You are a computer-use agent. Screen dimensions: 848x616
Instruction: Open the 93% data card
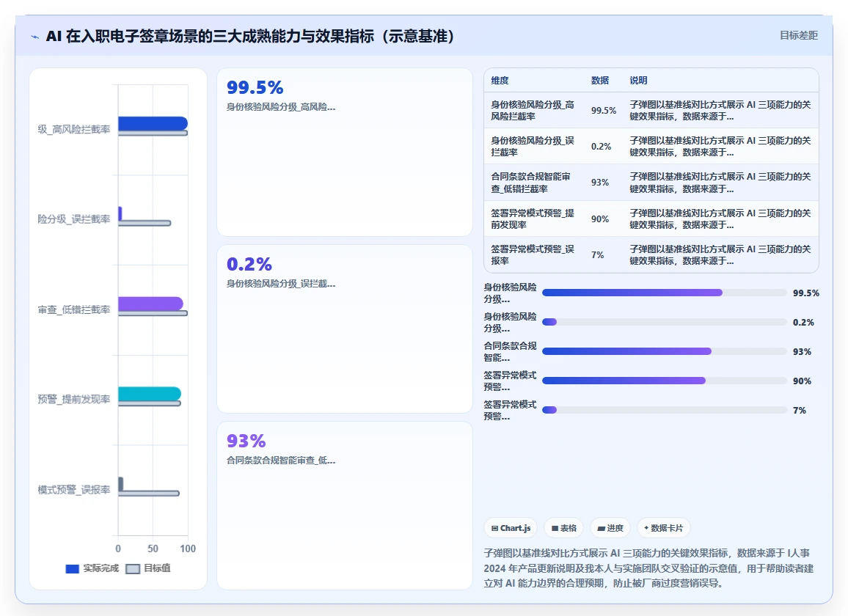(x=345, y=506)
